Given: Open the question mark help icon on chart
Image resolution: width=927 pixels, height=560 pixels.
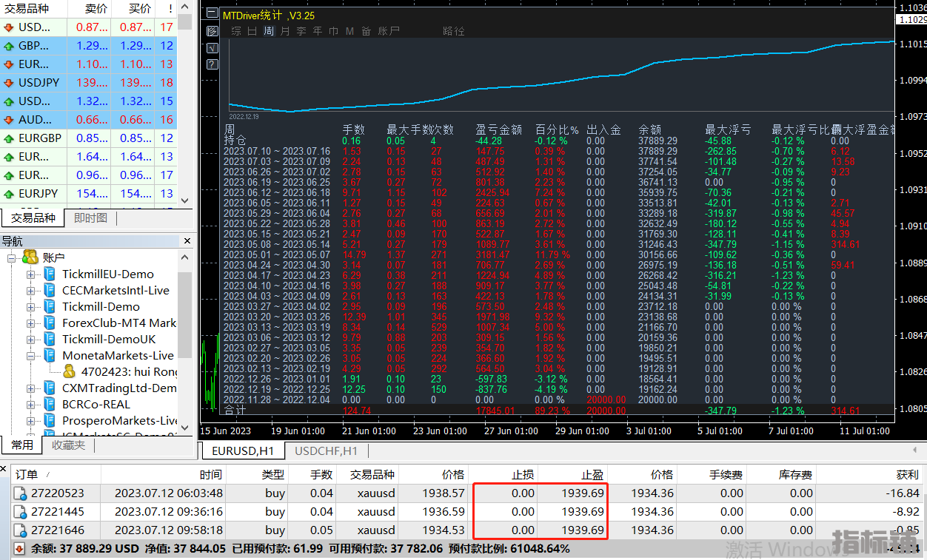Looking at the screenshot, I should (212, 64).
